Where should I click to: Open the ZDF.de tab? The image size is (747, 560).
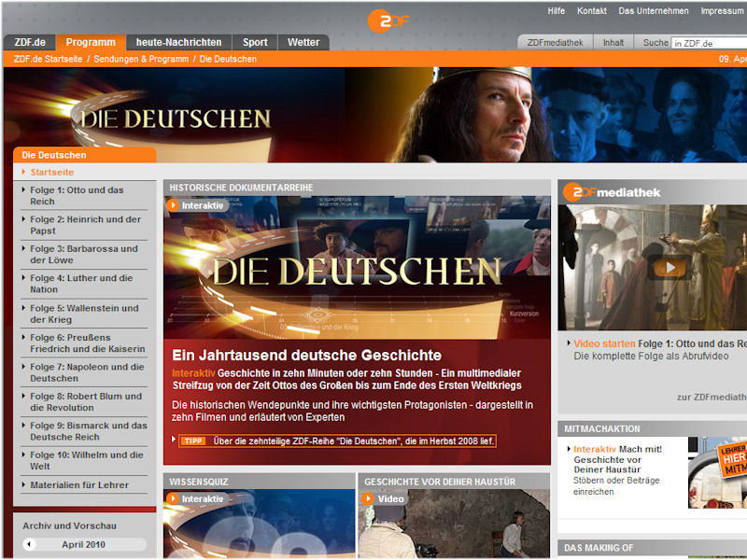(x=30, y=42)
